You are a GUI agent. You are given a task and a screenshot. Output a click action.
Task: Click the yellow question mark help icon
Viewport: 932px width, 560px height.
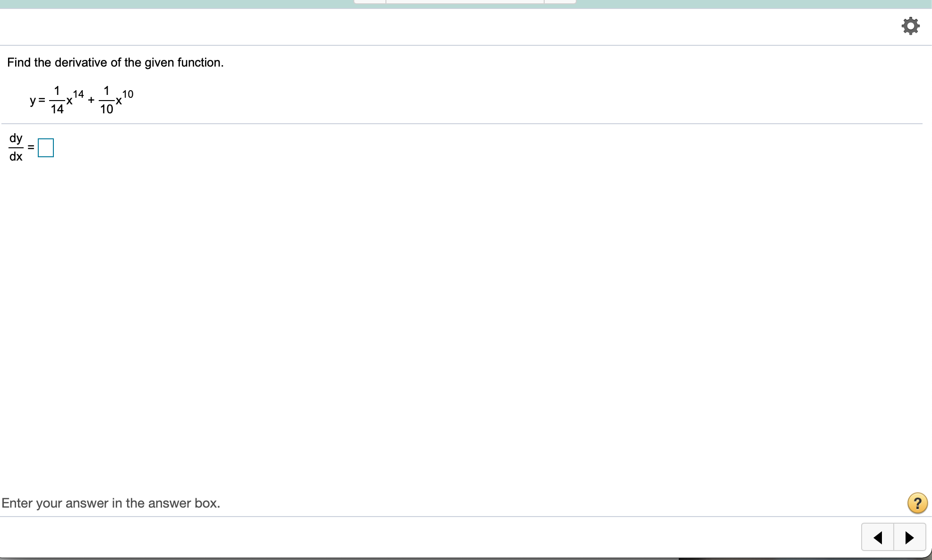tap(917, 503)
